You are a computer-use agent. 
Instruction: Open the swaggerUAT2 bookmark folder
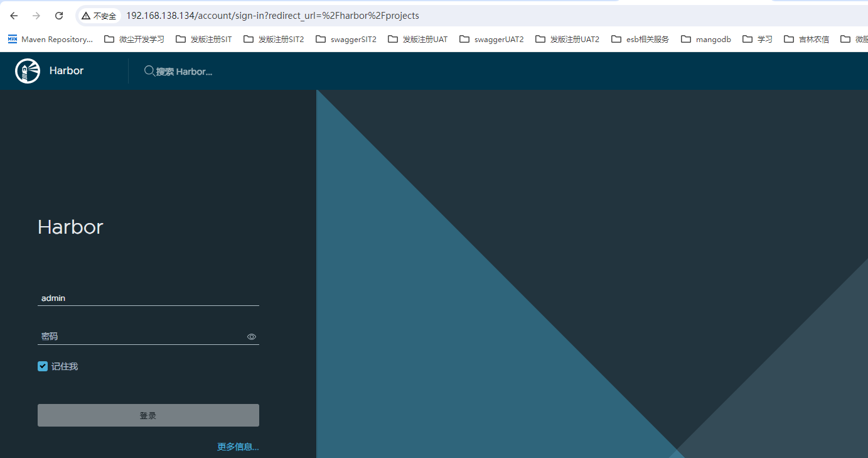(x=491, y=39)
